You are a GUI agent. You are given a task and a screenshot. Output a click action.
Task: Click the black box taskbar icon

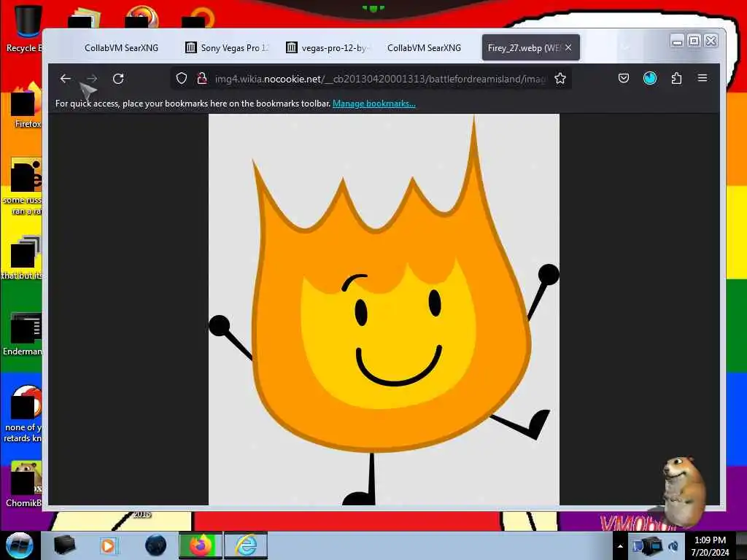(x=64, y=545)
